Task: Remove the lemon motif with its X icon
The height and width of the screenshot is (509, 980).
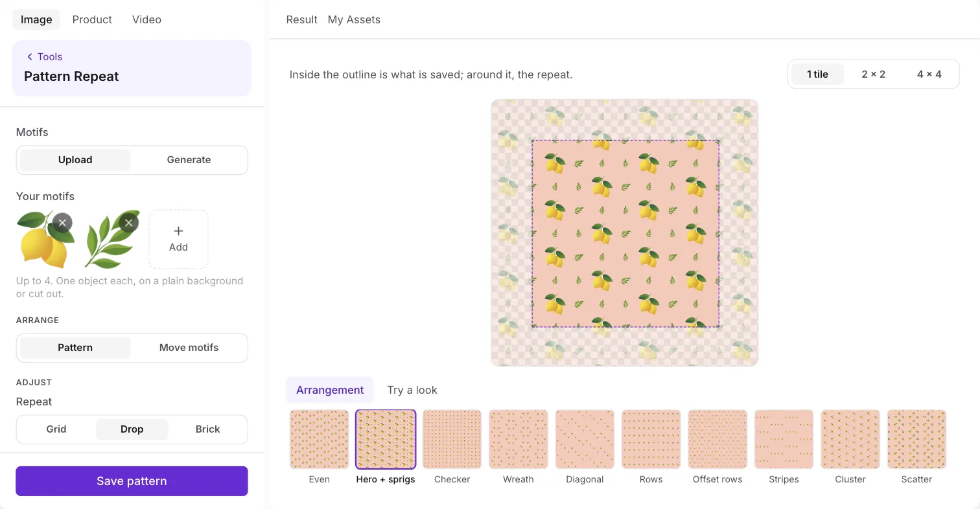Action: click(62, 223)
